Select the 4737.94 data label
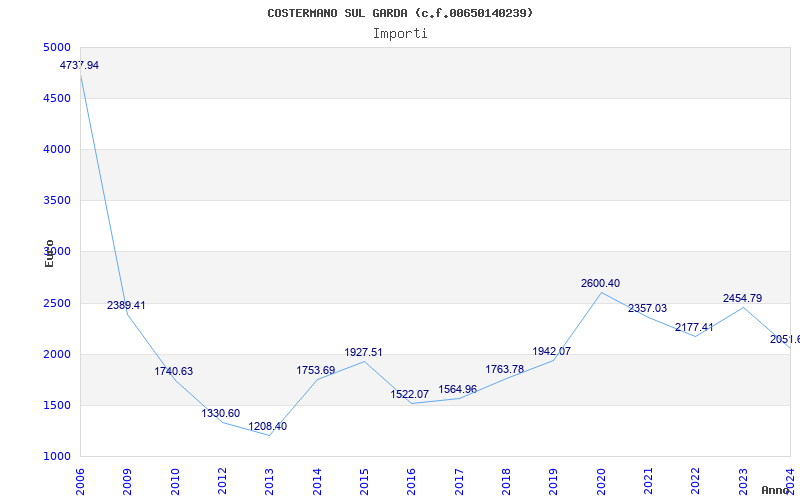Viewport: 800px width, 500px height. coord(79,65)
